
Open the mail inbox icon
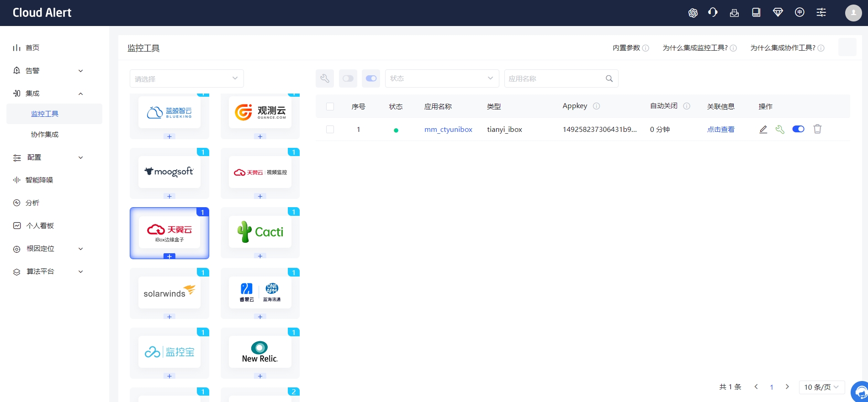click(x=734, y=13)
